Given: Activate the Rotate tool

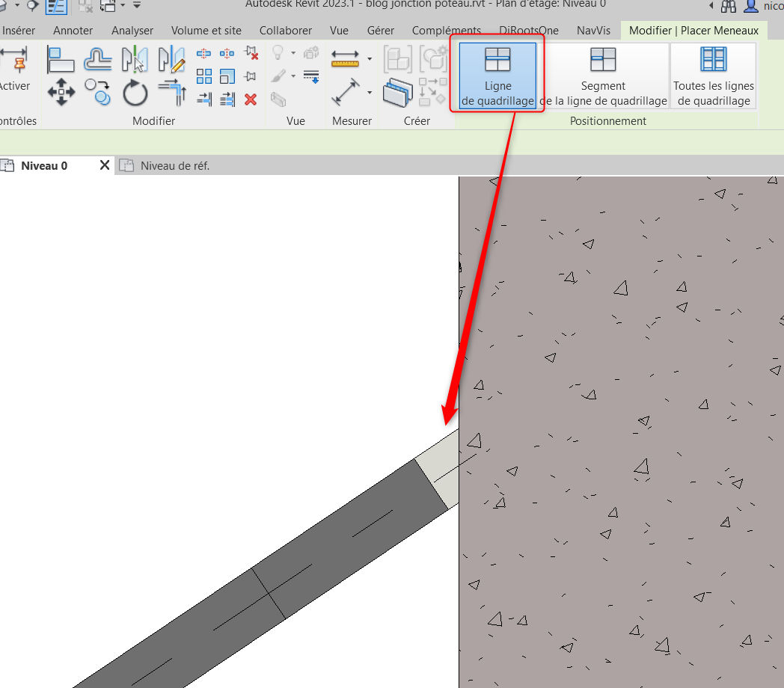Looking at the screenshot, I should point(135,93).
